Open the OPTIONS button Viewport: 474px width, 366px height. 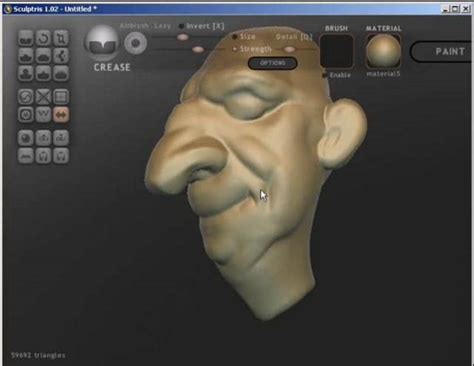(x=273, y=63)
